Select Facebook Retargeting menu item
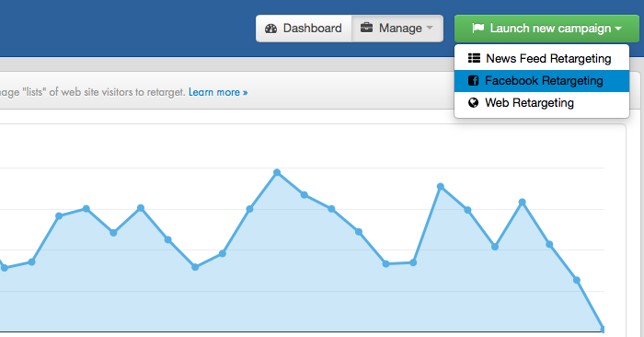 542,81
